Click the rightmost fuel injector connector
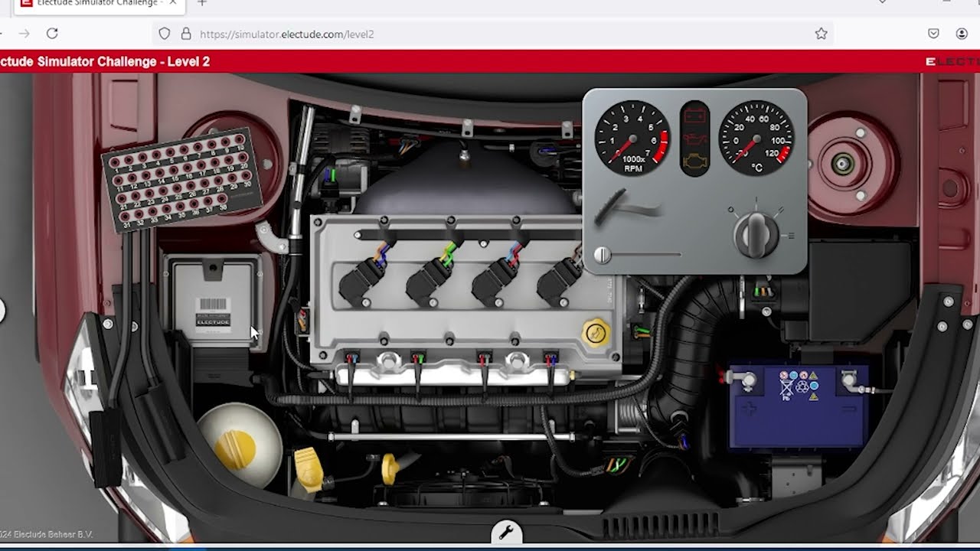 550,358
